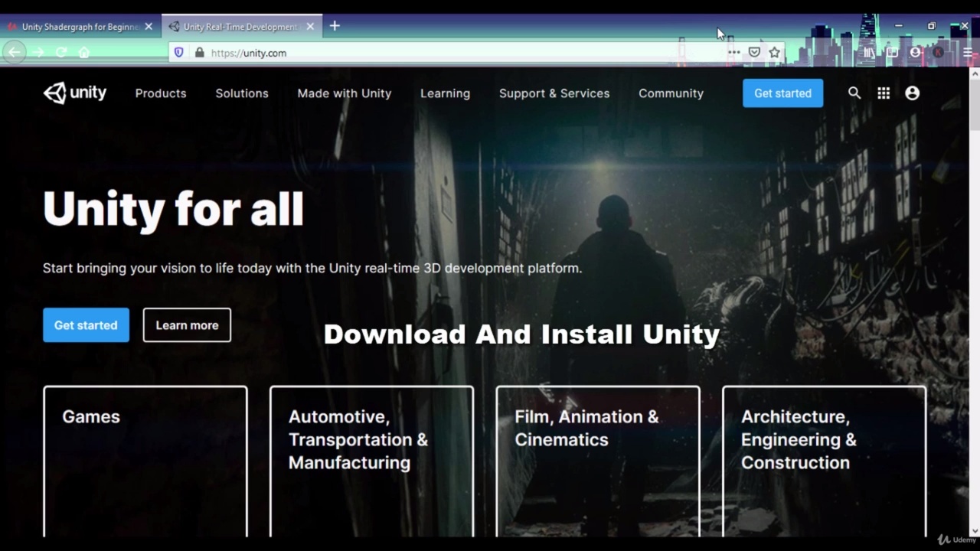Select the Games industry card
This screenshot has height=551, width=980.
(x=145, y=459)
